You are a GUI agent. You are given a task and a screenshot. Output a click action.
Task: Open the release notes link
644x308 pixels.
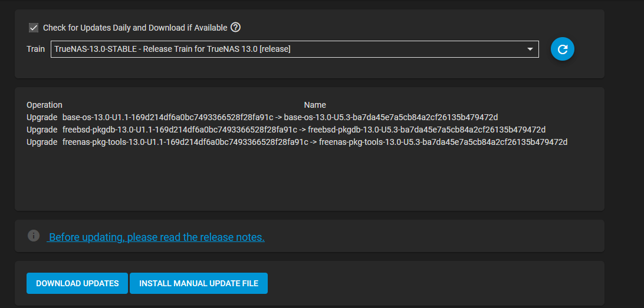click(x=156, y=237)
